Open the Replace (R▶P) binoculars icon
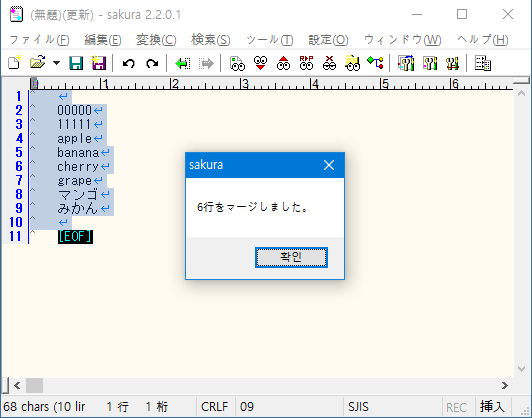Viewport: 532px width, 418px height. tap(306, 63)
